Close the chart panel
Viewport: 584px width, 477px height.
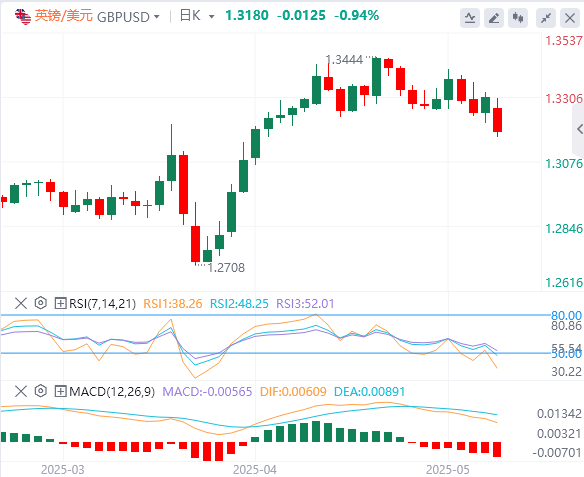570,18
